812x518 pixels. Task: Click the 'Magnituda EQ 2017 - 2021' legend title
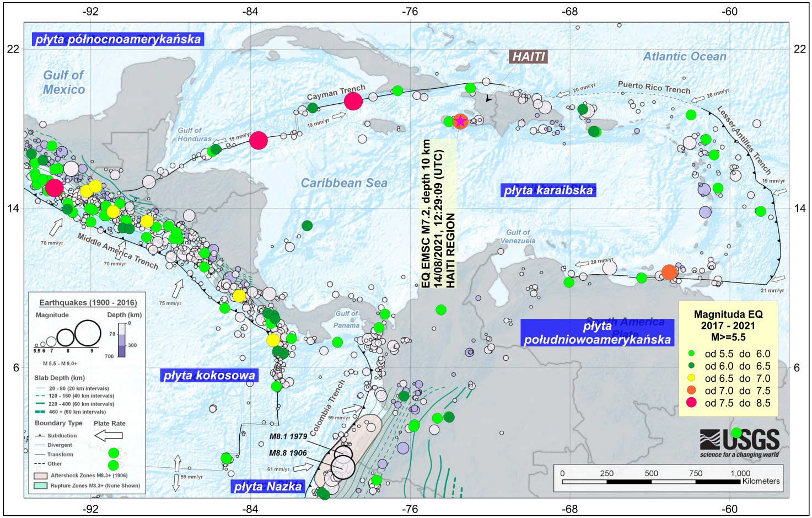[728, 320]
